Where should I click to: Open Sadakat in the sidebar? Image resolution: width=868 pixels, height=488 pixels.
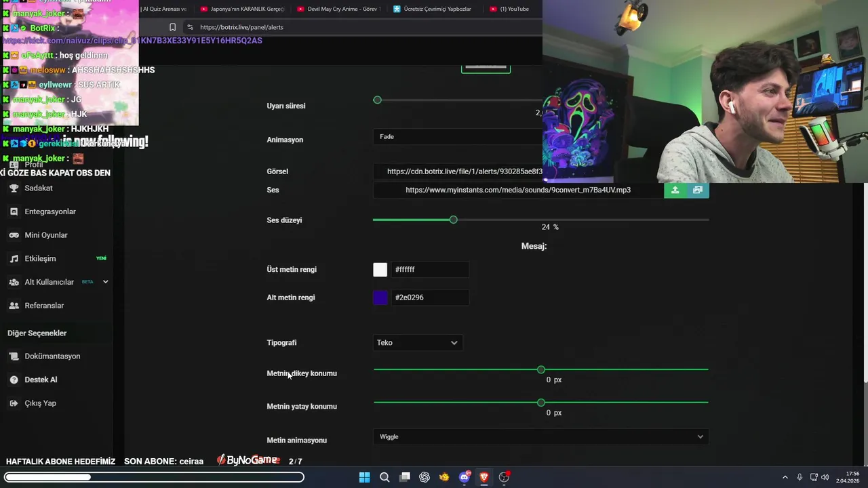pos(39,188)
